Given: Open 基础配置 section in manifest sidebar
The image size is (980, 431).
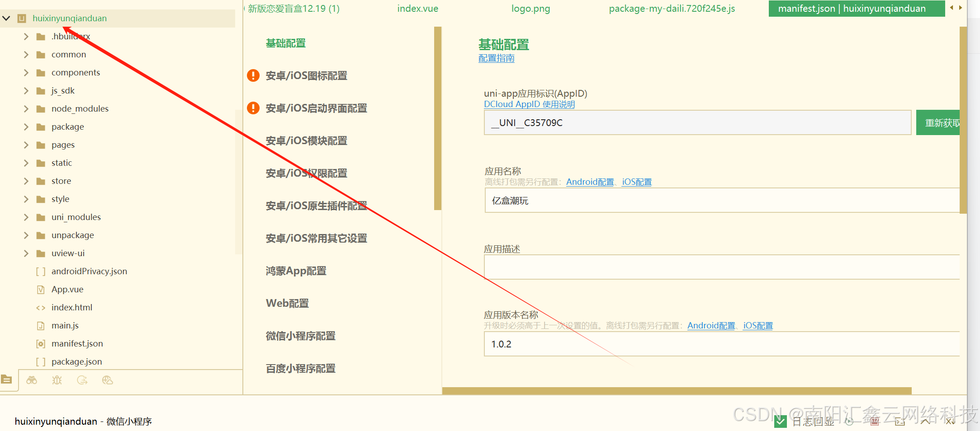Looking at the screenshot, I should pos(286,43).
